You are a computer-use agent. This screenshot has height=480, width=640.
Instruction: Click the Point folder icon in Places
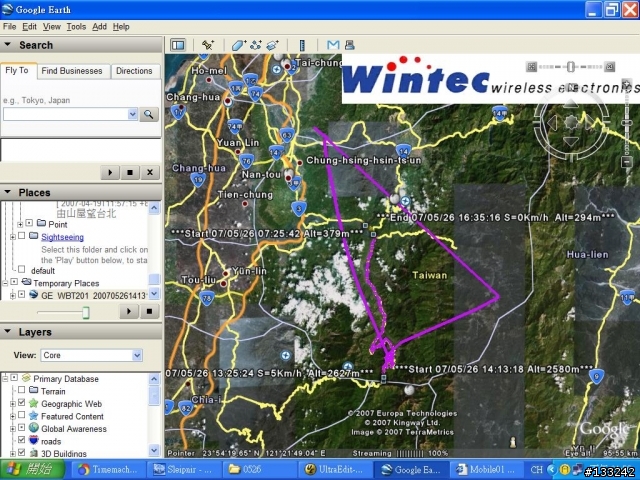[41, 223]
